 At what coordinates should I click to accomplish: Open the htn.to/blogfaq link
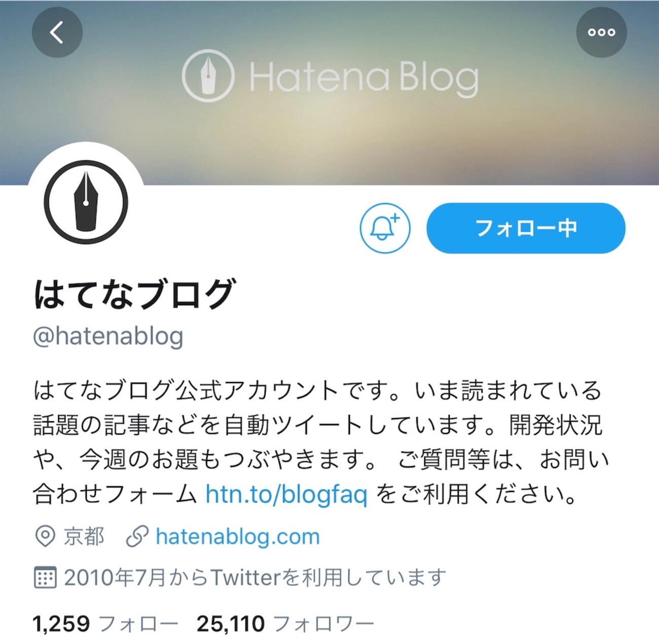tap(286, 493)
